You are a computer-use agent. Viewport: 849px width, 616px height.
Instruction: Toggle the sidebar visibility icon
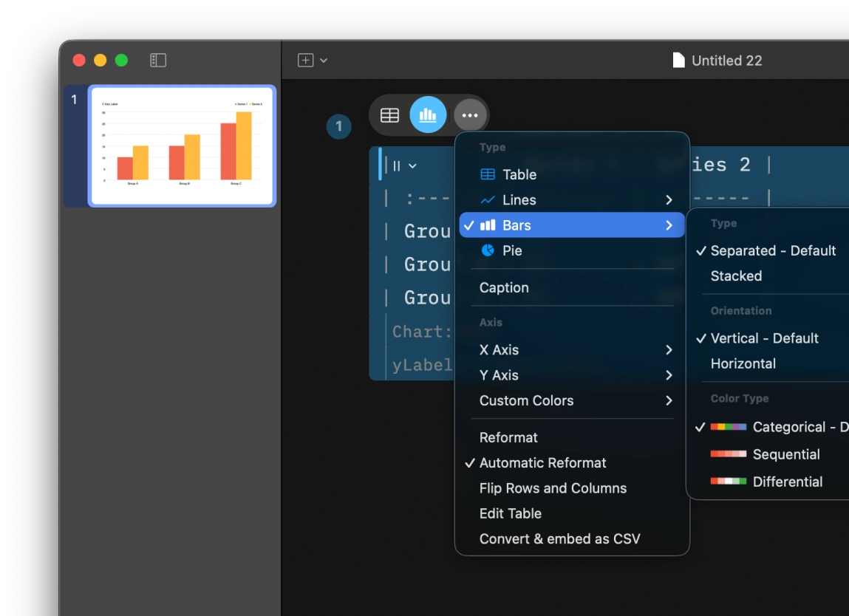point(157,60)
